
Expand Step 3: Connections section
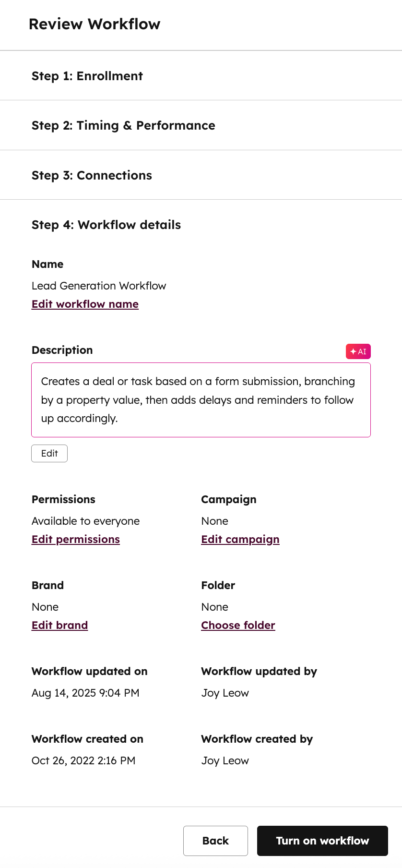coord(92,175)
